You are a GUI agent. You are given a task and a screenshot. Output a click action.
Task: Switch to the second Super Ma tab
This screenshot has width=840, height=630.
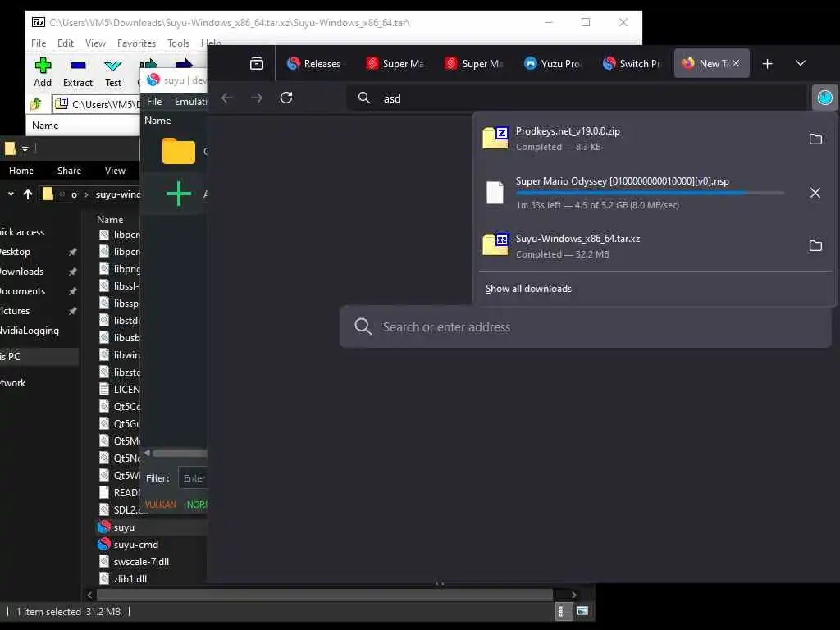473,63
